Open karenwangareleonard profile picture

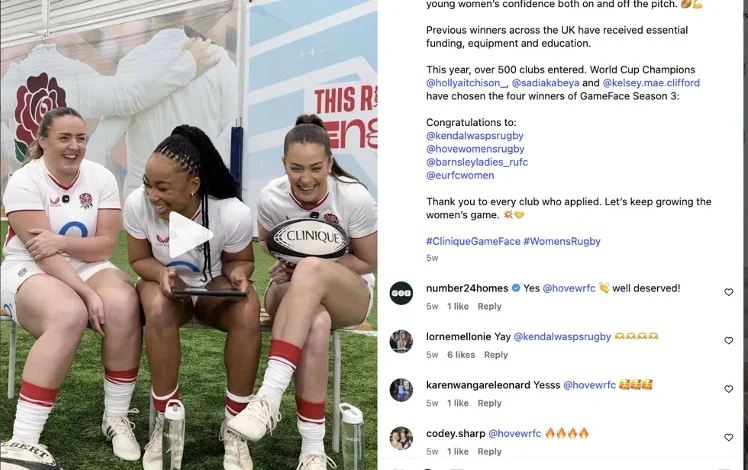pyautogui.click(x=401, y=390)
